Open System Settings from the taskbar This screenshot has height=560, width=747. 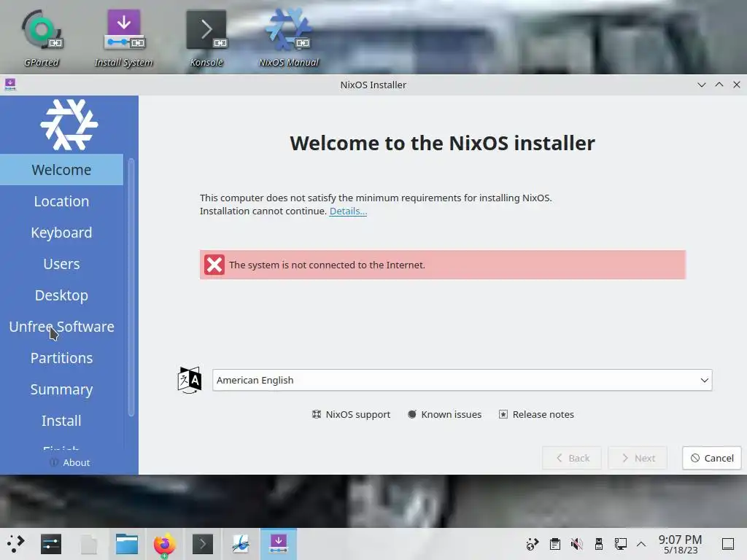click(51, 544)
